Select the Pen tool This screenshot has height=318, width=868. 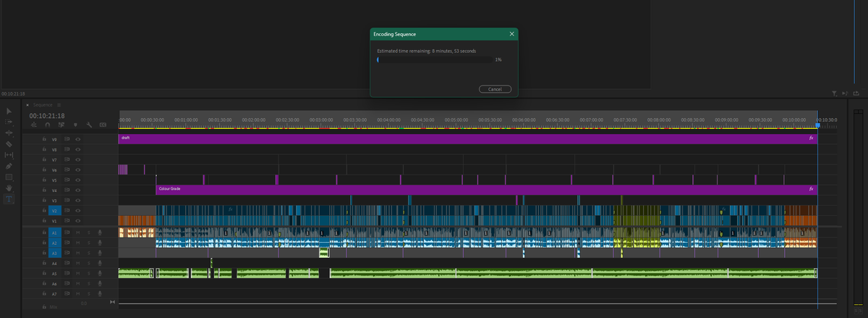point(9,166)
